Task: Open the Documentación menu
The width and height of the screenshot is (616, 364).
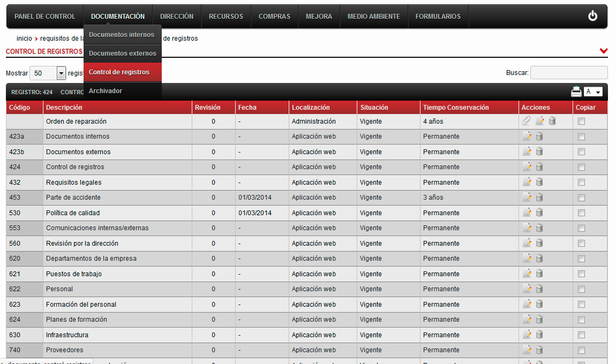Action: point(118,17)
